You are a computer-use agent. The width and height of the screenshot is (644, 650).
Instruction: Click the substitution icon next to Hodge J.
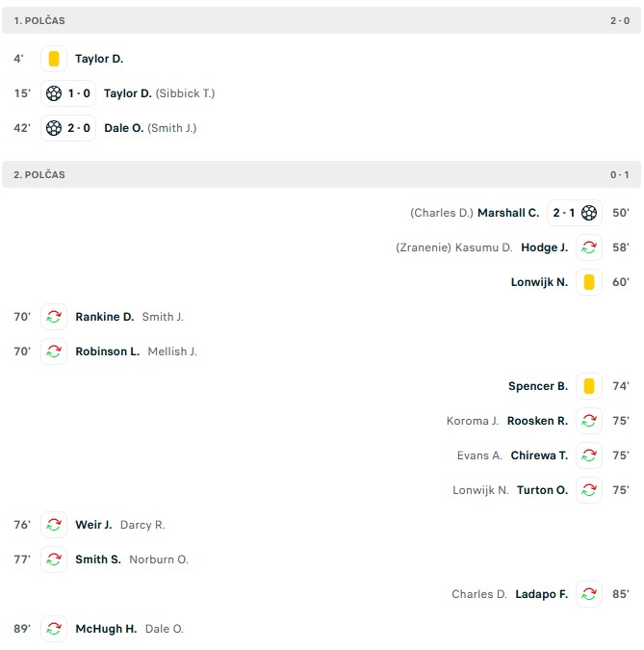click(x=589, y=247)
